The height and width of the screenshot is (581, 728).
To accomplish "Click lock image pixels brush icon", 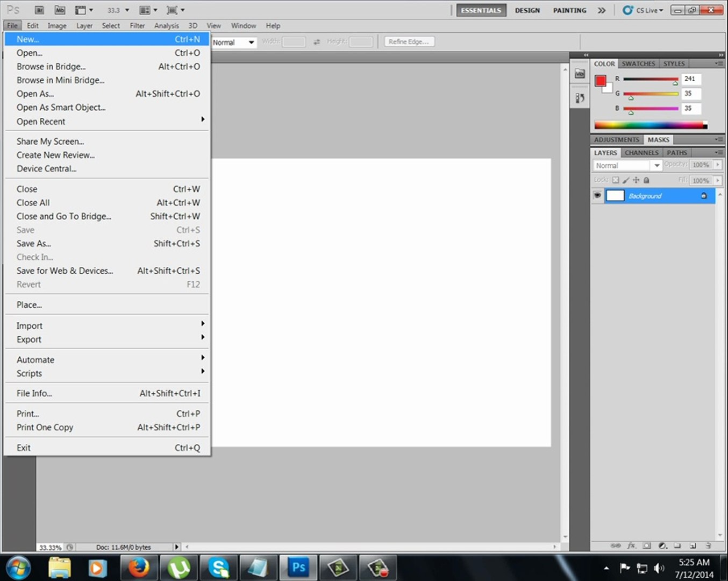I will (626, 180).
